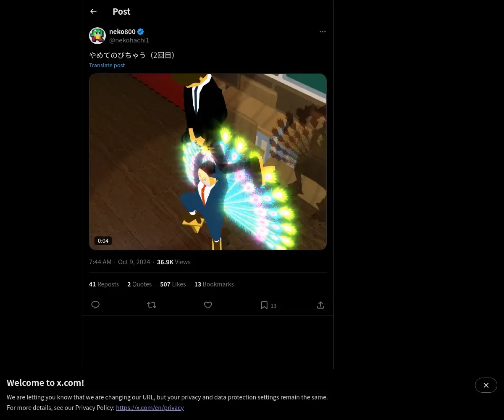
Task: Click the blue verified badge
Action: click(x=141, y=31)
